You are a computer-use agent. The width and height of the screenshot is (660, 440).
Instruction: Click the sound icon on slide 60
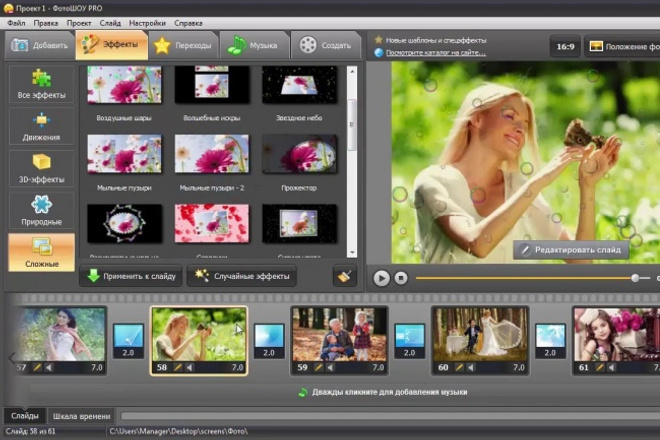click(x=471, y=368)
